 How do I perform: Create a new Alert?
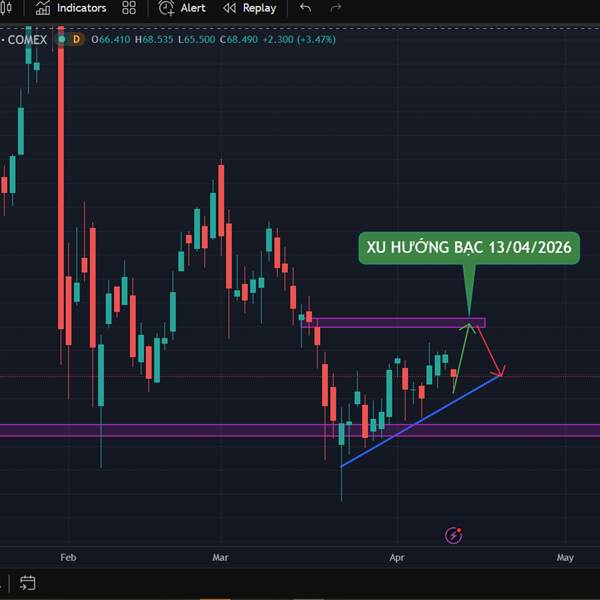click(x=182, y=8)
